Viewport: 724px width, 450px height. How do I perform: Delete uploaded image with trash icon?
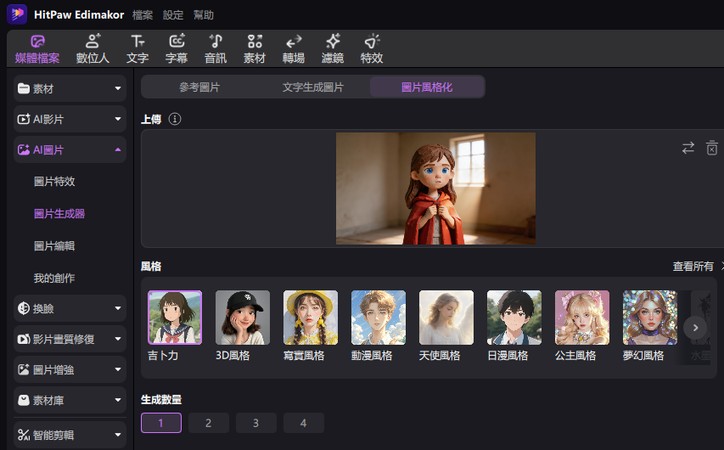[712, 148]
